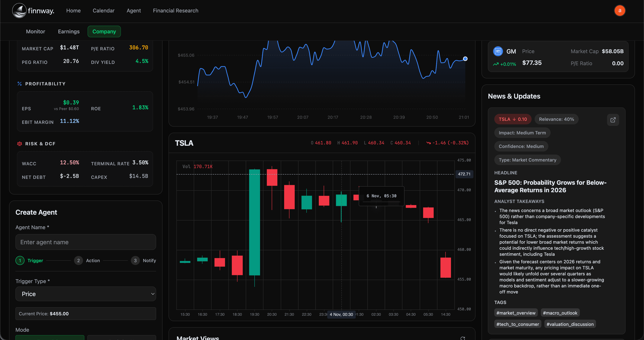
Task: Focus the Enter agent name field
Action: (85, 242)
